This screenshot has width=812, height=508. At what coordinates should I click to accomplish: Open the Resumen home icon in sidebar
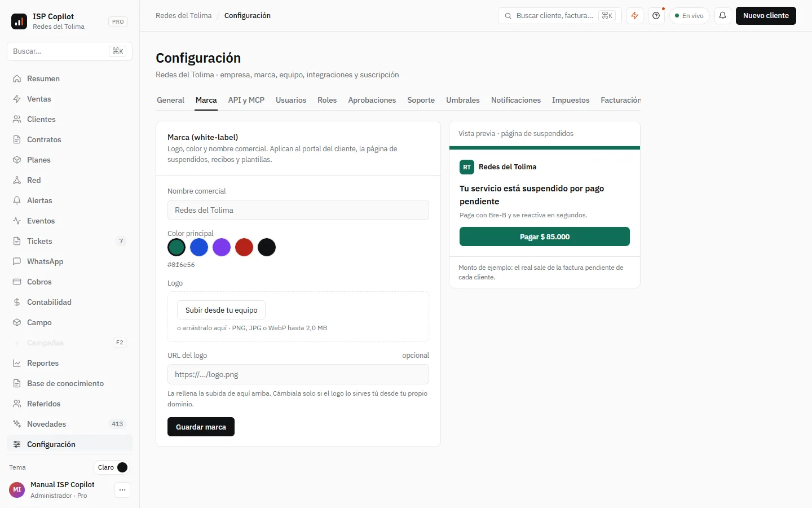(x=17, y=78)
